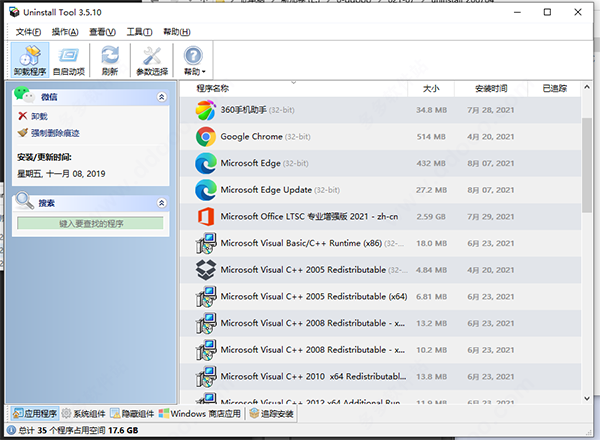Click the scrollbar down arrow
Screen dimensions: 600x440
587,398
